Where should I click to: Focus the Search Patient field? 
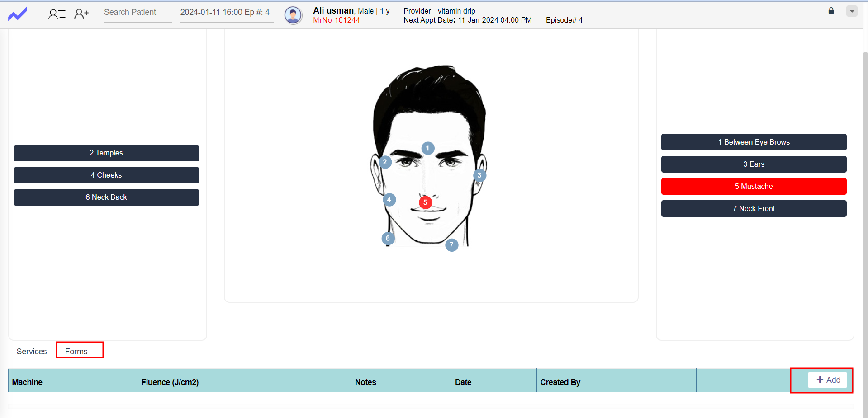[138, 13]
